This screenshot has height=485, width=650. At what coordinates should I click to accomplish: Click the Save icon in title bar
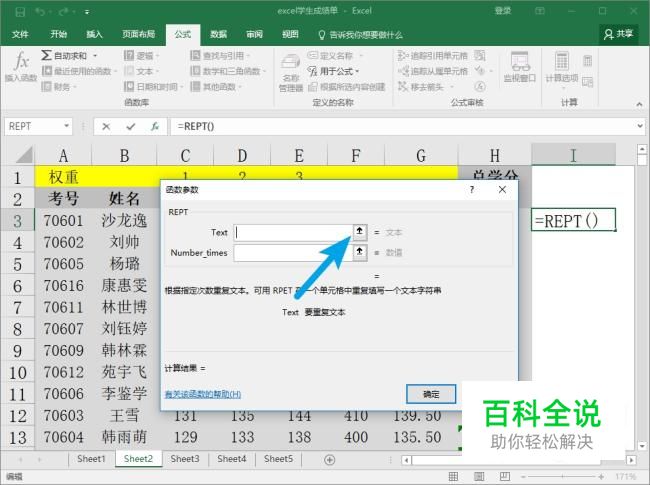pos(20,12)
